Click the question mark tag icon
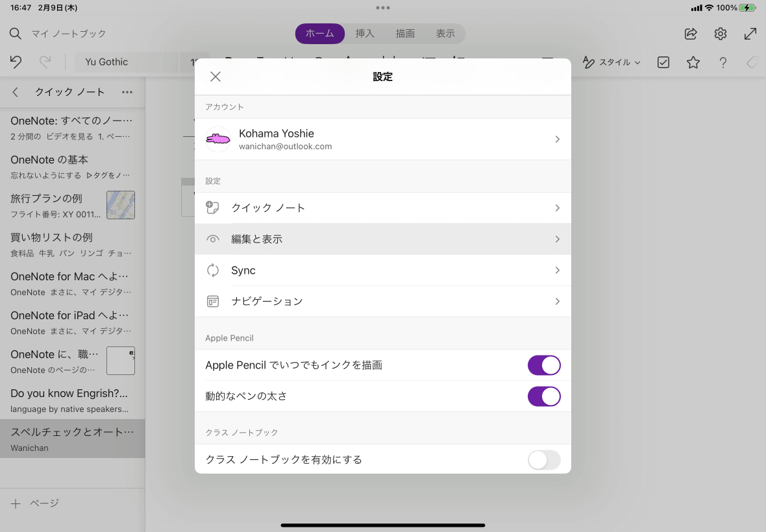This screenshot has width=766, height=532. pyautogui.click(x=723, y=62)
